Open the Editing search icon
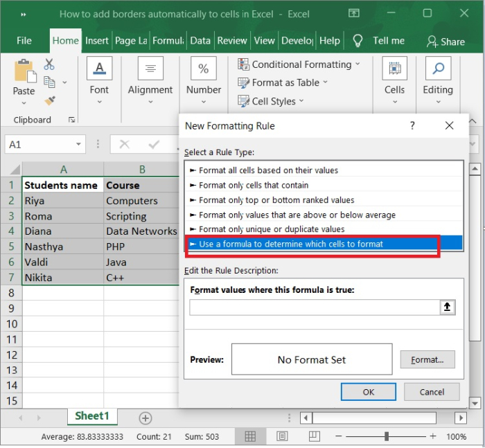The image size is (485, 448). tap(438, 69)
